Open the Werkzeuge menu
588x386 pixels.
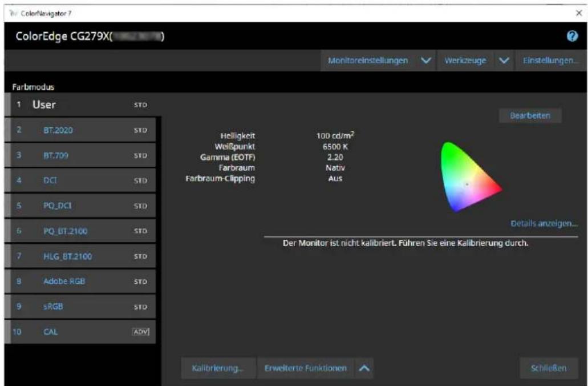pos(465,61)
